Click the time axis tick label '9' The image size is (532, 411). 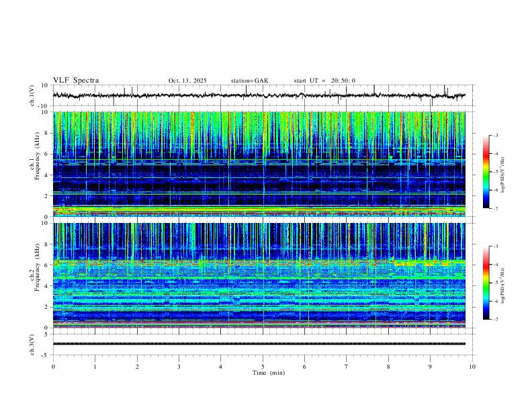pyautogui.click(x=430, y=367)
